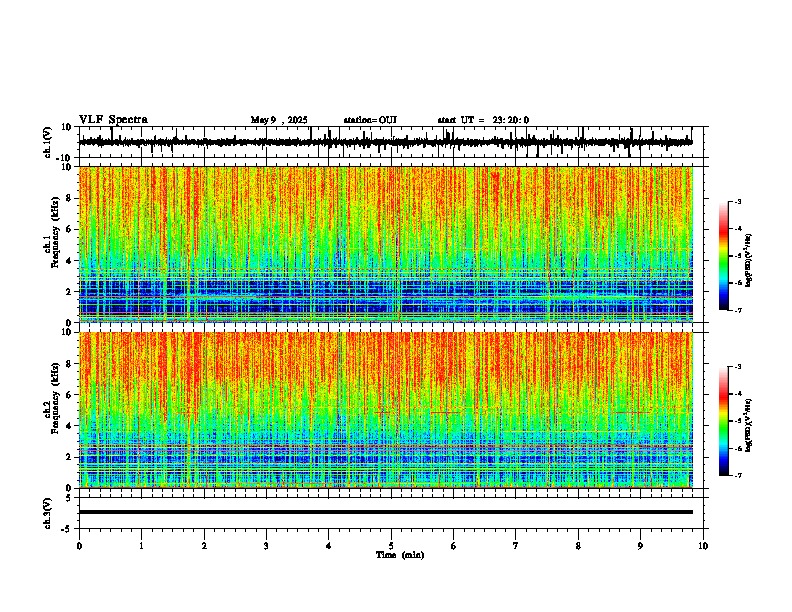Click the "2" kHz tick on the ch.1 frequency axis

(x=69, y=291)
